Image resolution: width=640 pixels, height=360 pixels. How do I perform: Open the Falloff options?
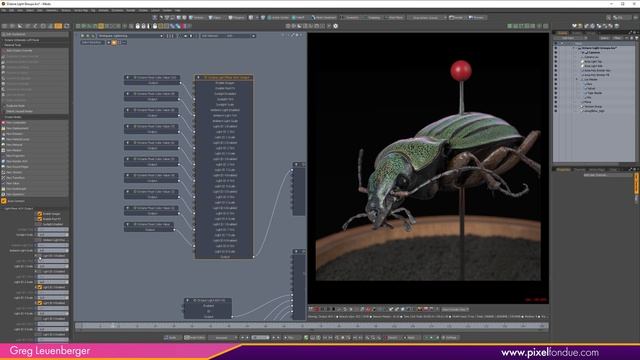point(299,18)
